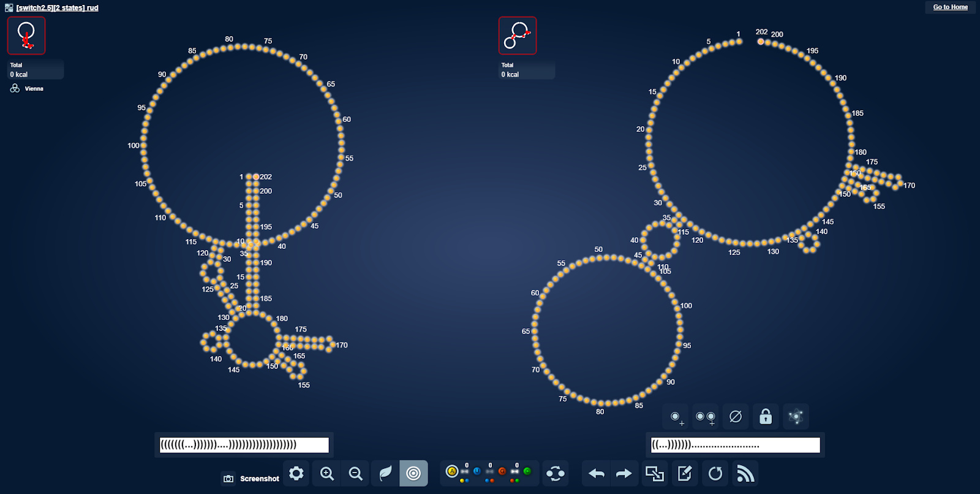Select the yellow A base paint button
980x494 pixels.
click(x=452, y=471)
